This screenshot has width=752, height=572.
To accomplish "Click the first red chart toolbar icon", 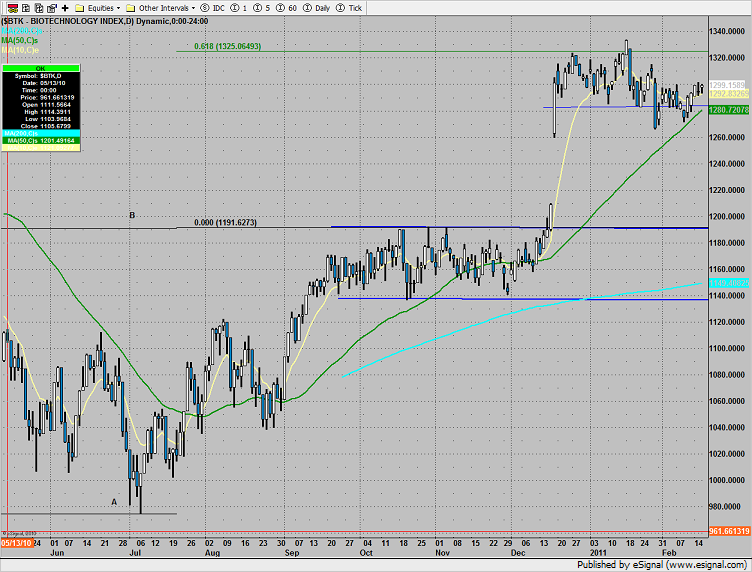I will pos(10,6).
